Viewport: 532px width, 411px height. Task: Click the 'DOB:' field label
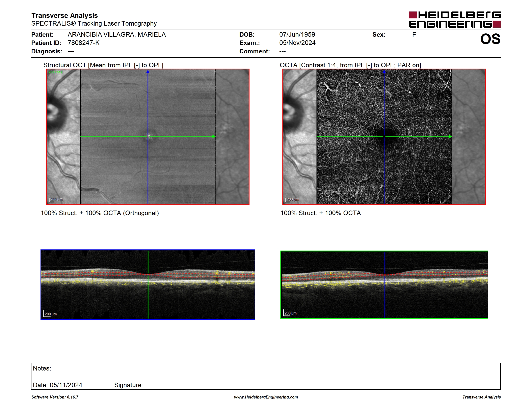[x=247, y=35]
